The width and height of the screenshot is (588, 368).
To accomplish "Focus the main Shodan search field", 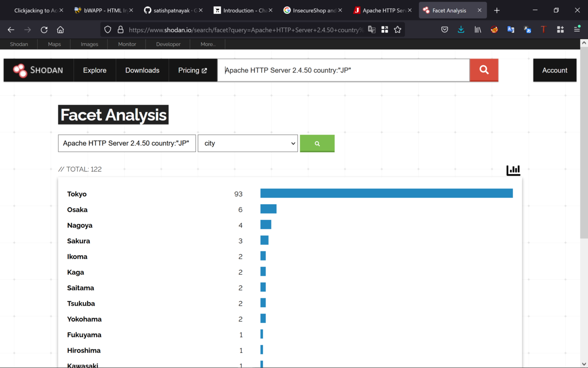I will (343, 70).
